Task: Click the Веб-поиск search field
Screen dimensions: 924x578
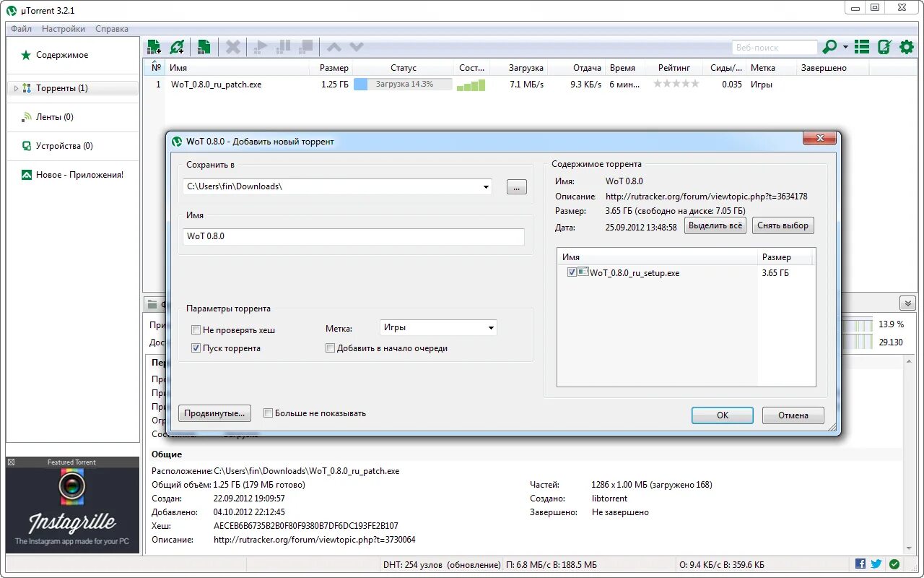Action: coord(775,48)
